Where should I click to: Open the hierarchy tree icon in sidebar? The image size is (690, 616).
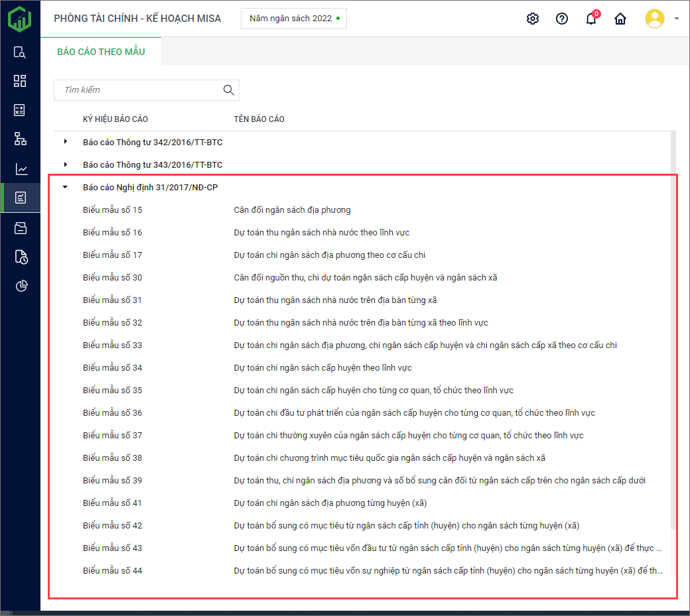(20, 139)
